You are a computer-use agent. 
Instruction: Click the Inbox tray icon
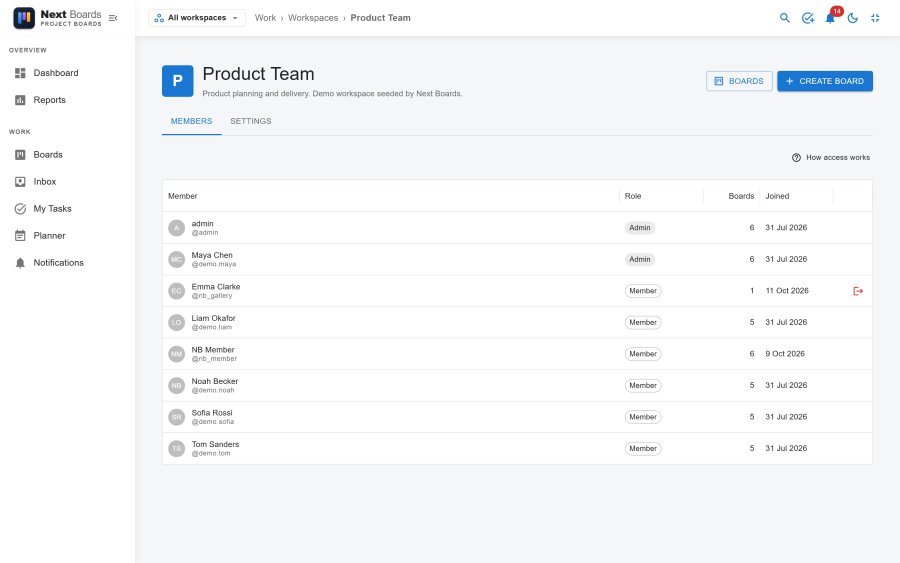click(x=20, y=181)
